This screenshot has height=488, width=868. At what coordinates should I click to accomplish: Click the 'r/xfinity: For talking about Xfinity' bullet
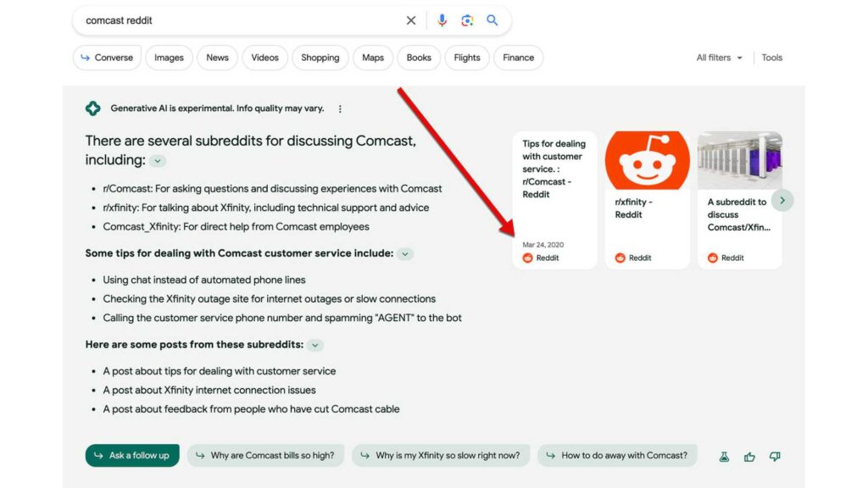tap(265, 208)
